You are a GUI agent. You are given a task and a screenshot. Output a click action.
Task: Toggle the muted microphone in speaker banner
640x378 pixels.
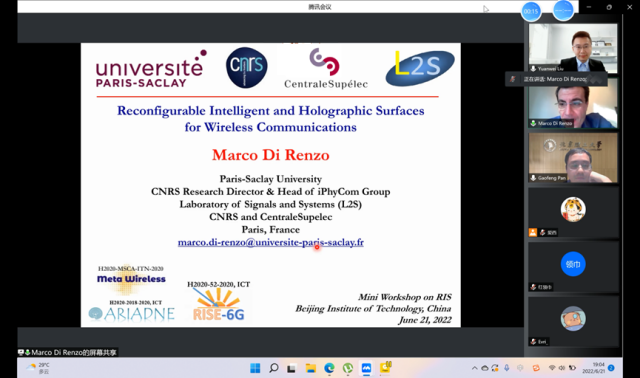click(513, 79)
